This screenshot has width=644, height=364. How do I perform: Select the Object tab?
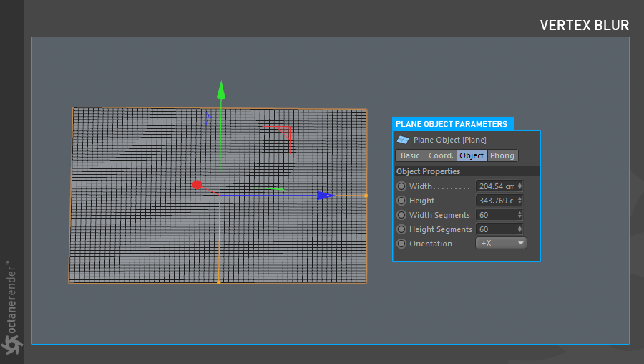pyautogui.click(x=472, y=155)
